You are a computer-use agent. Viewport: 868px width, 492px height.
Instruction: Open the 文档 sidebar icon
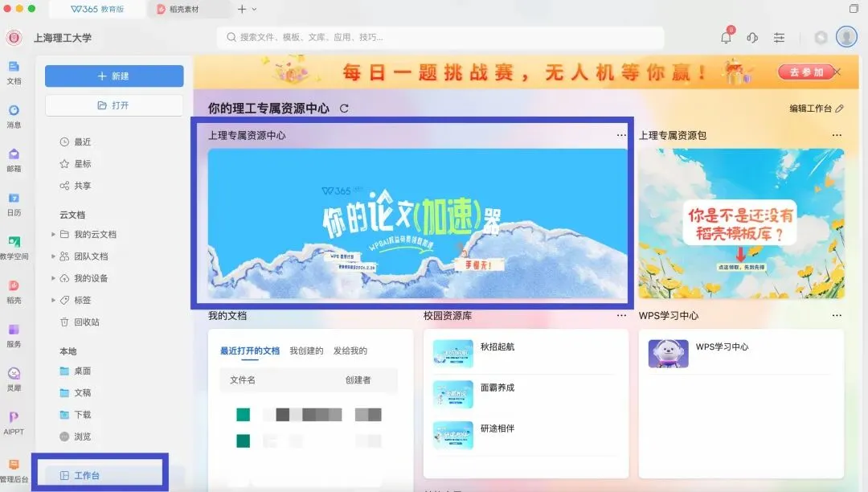[14, 72]
